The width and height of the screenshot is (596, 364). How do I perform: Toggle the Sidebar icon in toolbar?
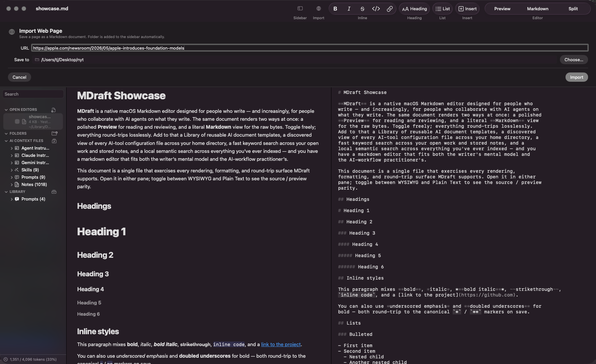300,9
